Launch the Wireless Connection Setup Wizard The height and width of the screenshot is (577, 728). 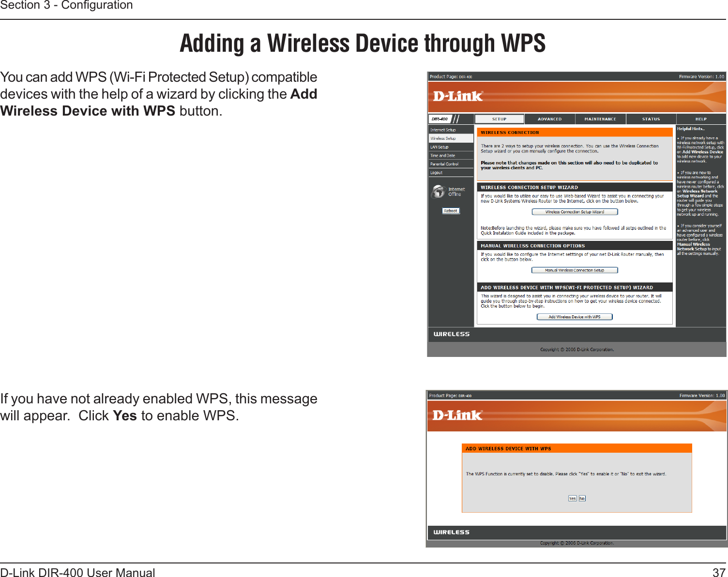(x=575, y=212)
